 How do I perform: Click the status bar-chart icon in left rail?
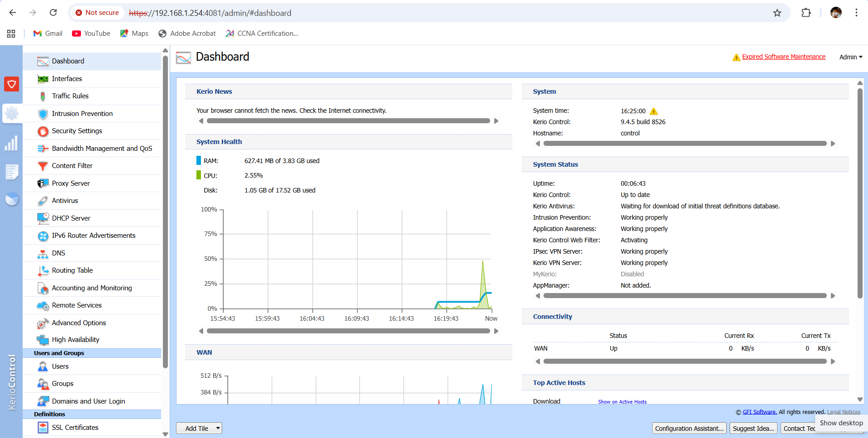point(11,144)
